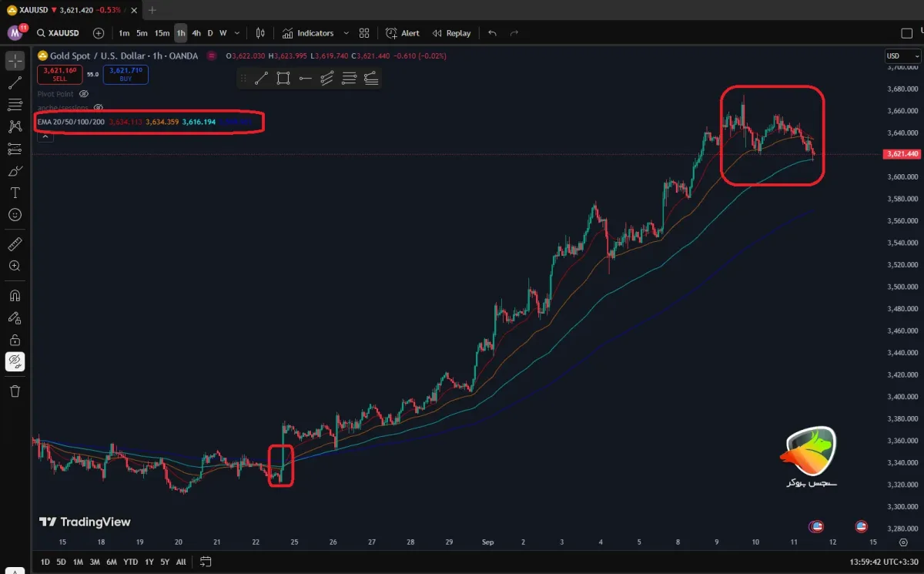Switch to the 5m timeframe
Image resolution: width=924 pixels, height=574 pixels.
[142, 33]
